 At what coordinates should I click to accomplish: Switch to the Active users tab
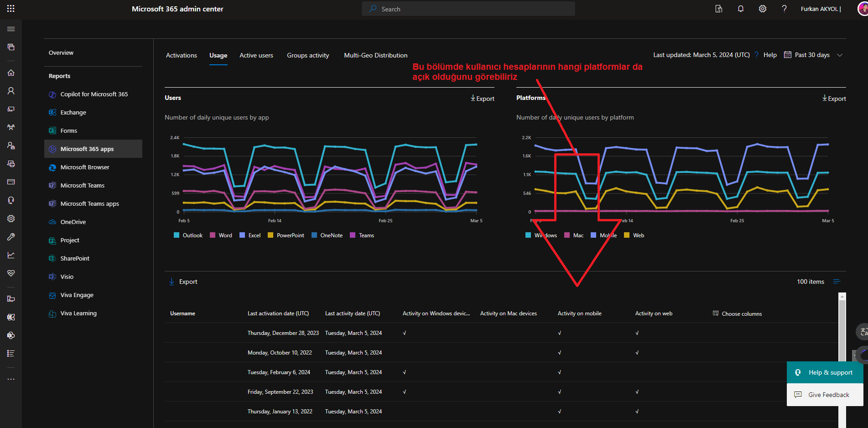coord(256,55)
